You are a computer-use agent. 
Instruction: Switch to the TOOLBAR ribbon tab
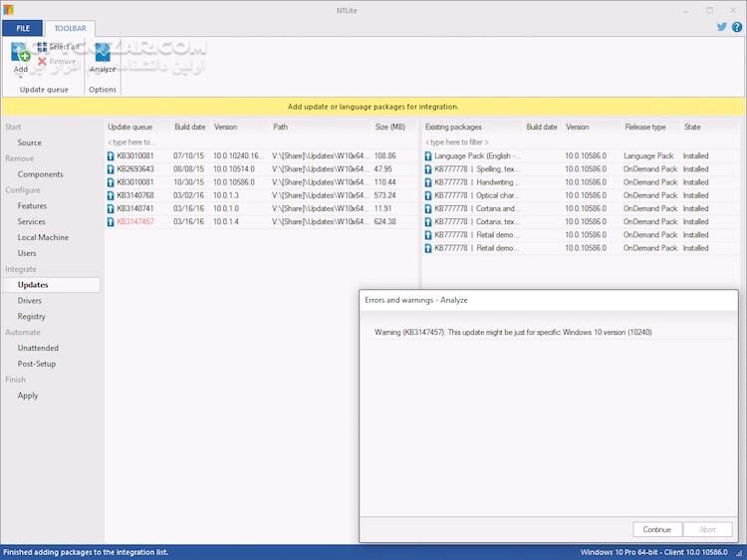(69, 28)
